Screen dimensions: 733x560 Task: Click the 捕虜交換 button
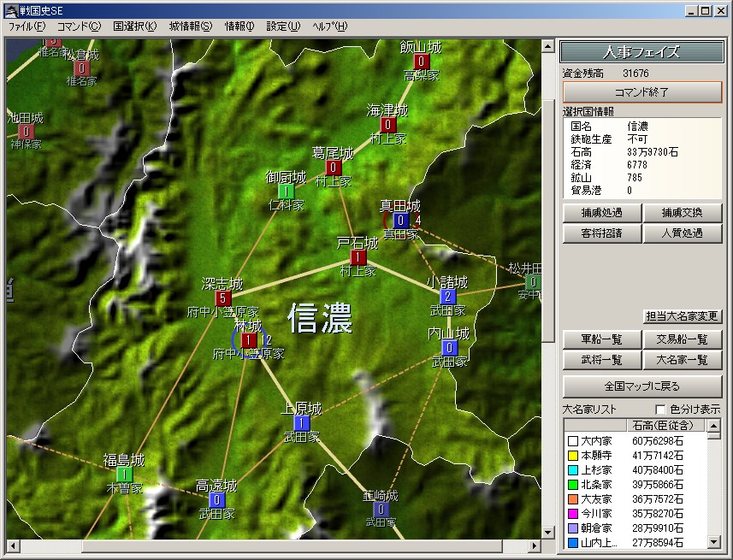[683, 213]
